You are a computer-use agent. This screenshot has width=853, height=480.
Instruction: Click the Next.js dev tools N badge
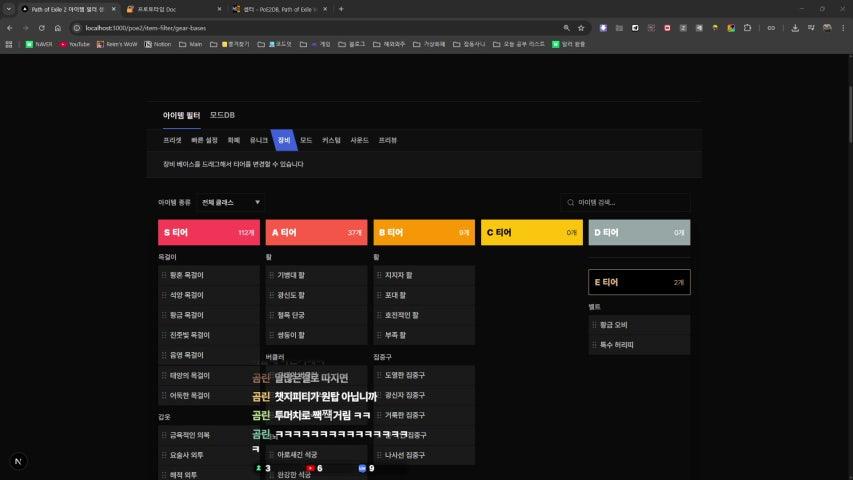(18, 461)
